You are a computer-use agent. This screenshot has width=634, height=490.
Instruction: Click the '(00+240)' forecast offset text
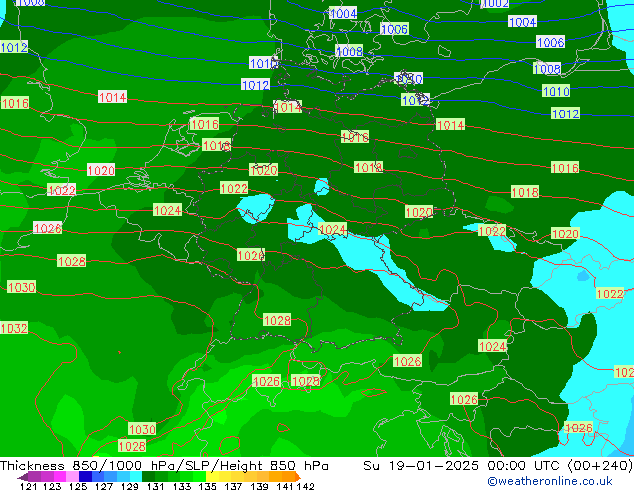(x=600, y=466)
